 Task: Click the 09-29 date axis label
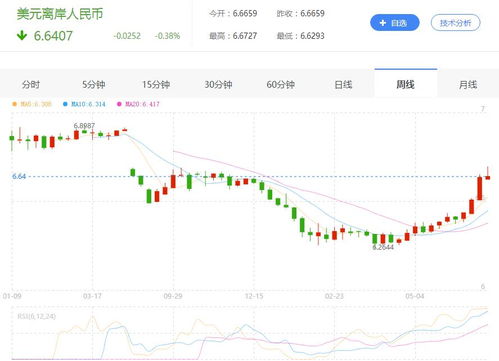173,296
